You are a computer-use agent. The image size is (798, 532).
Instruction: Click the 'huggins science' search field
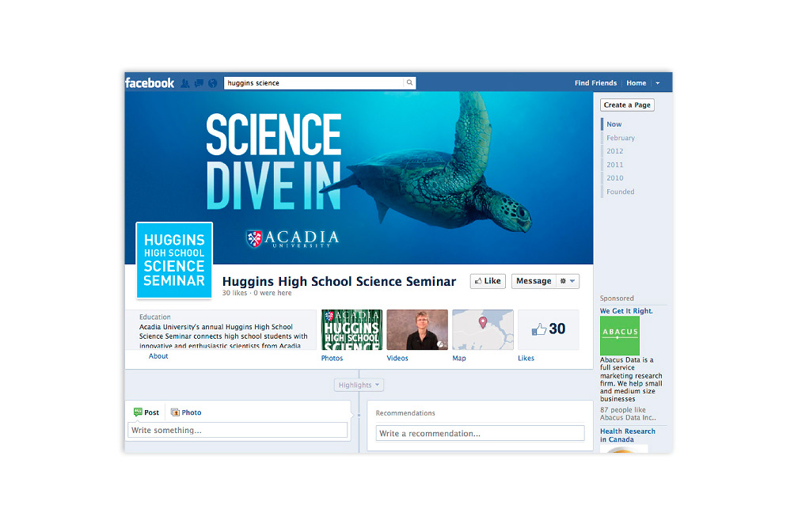pyautogui.click(x=314, y=83)
